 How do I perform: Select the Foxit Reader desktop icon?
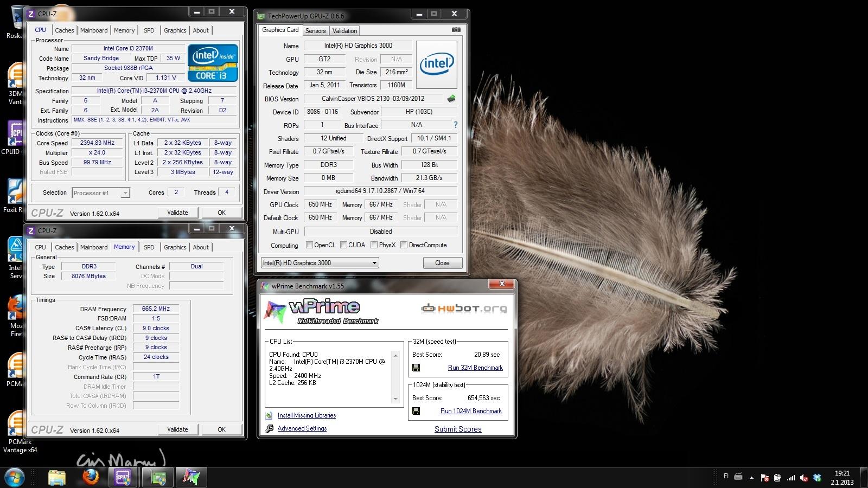pyautogui.click(x=15, y=196)
